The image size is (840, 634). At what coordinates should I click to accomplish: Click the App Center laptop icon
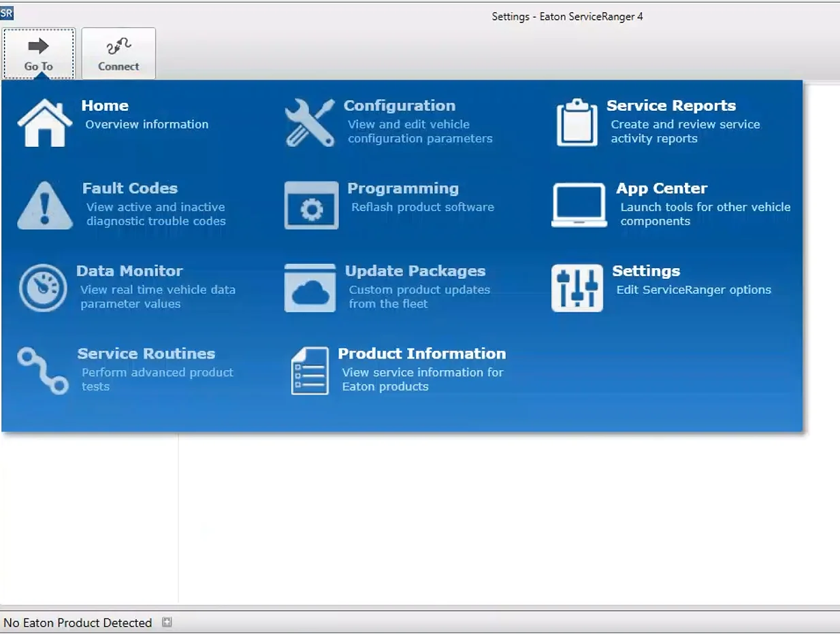point(579,205)
